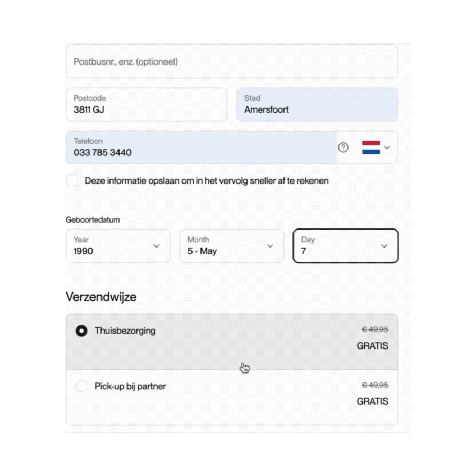Click the Stad field containing Amersfoort
Screen dimensions: 476x476
317,105
